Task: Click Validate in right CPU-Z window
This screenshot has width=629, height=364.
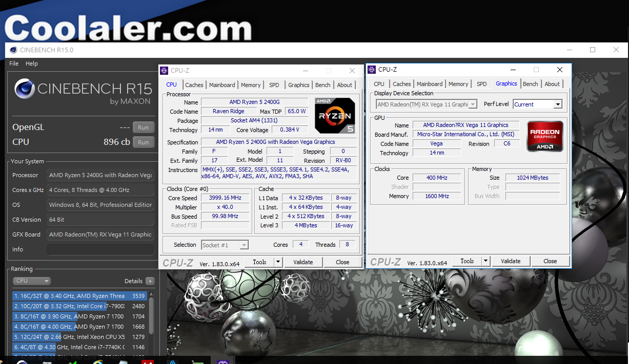Action: click(511, 261)
